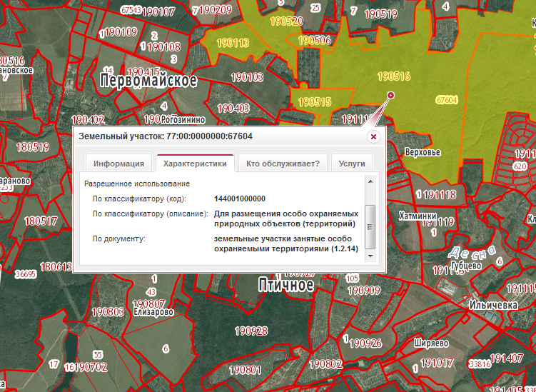The image size is (536, 392).
Task: Open the Информация tab
Action: tap(118, 164)
